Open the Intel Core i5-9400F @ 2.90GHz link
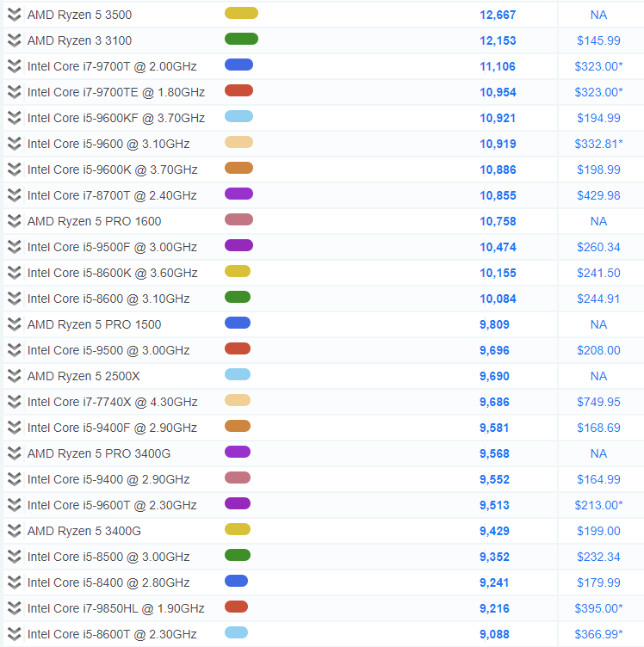644x647 pixels. (x=112, y=428)
